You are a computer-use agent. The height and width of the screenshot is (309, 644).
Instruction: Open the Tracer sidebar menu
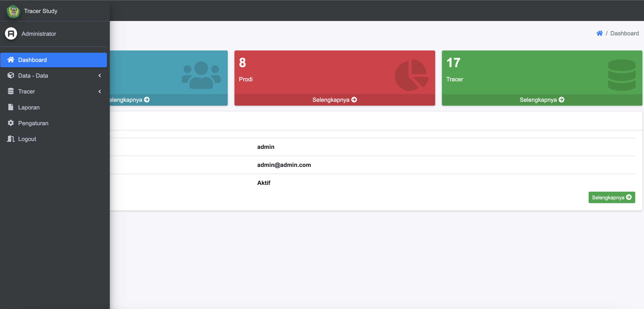coord(27,91)
